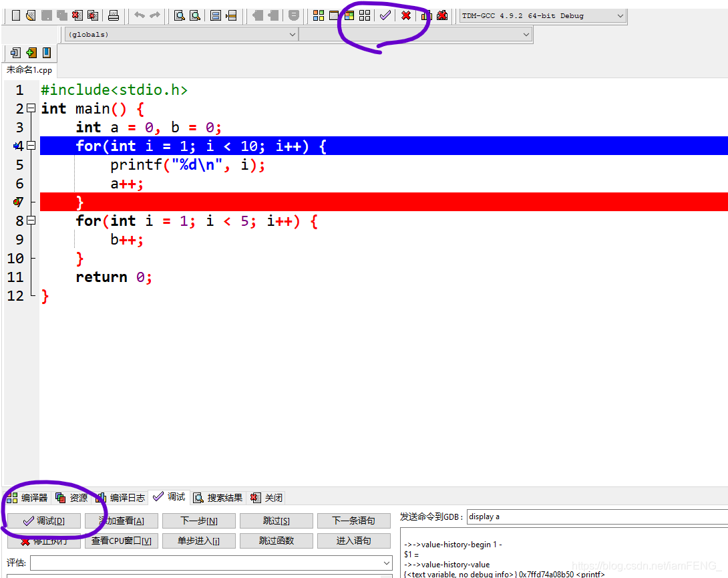Switch to the 编译器 tab
This screenshot has width=728, height=578.
pyautogui.click(x=27, y=498)
